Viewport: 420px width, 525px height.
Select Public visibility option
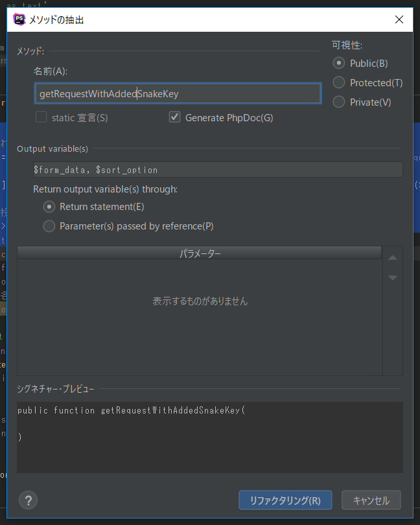pyautogui.click(x=338, y=64)
